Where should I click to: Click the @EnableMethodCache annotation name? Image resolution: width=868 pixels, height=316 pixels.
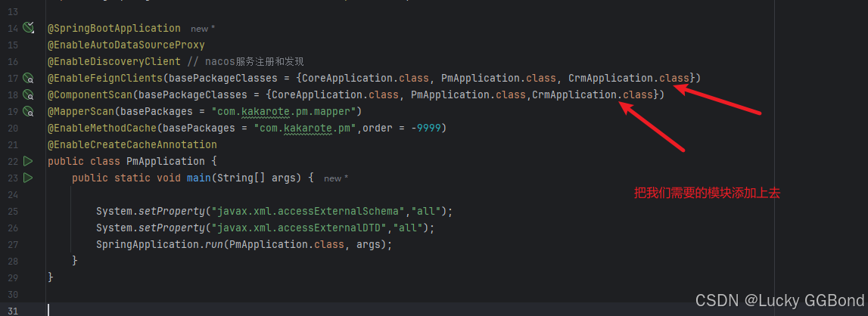102,128
